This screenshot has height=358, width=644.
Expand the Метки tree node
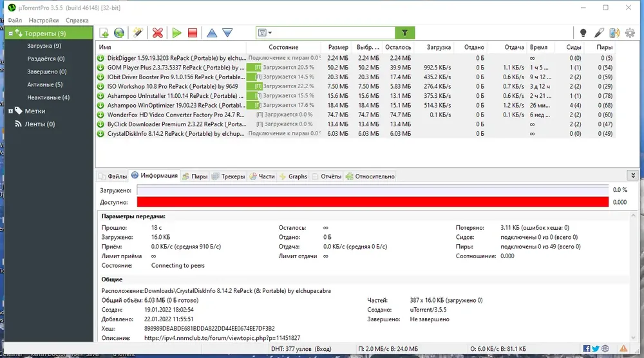click(11, 111)
